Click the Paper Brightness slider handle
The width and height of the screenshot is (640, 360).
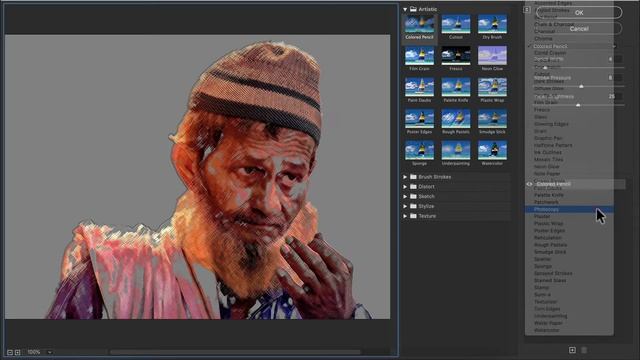(x=578, y=105)
